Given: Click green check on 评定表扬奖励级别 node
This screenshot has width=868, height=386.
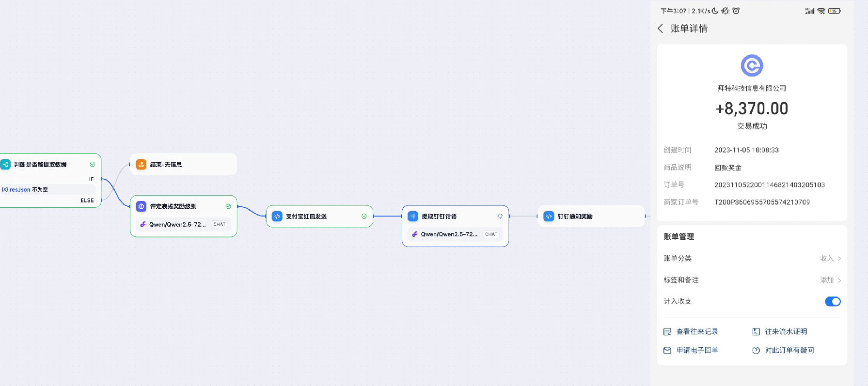Looking at the screenshot, I should (228, 206).
